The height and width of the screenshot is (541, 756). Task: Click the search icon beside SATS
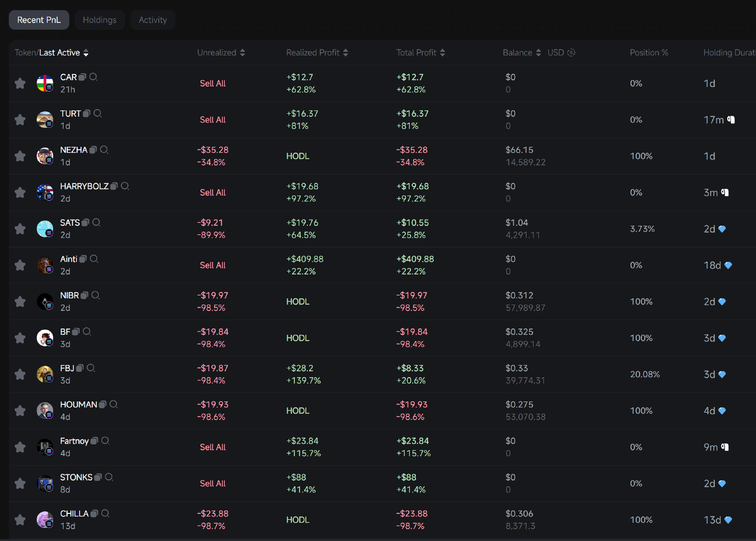tap(96, 223)
